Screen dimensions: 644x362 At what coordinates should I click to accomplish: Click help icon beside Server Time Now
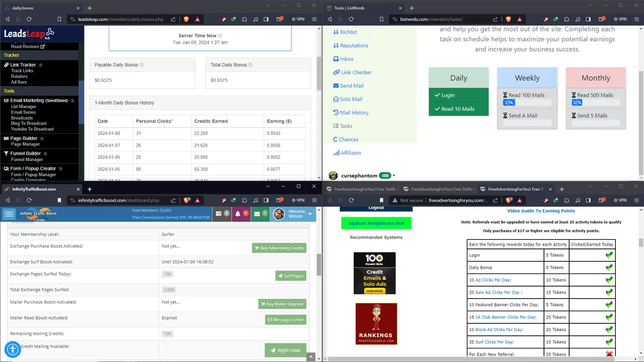[220, 36]
